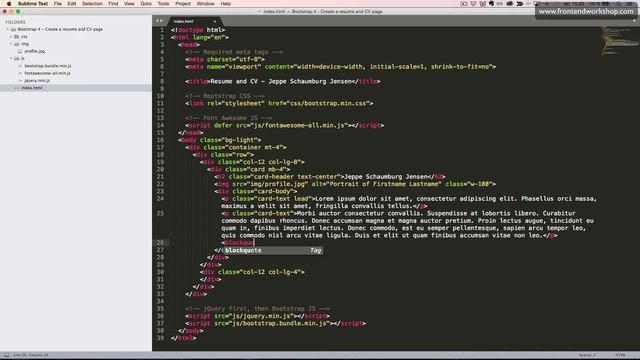Click the tab navigation arrows
Image resolution: width=640 pixels, height=360 pixels.
tap(159, 21)
